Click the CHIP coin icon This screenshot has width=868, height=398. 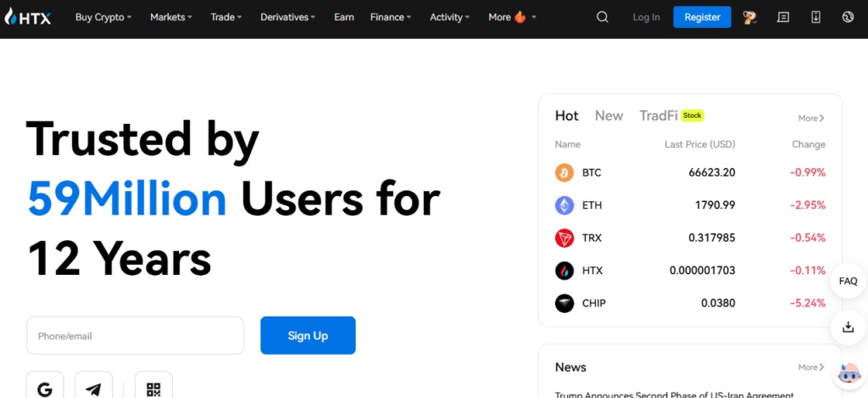(x=565, y=303)
